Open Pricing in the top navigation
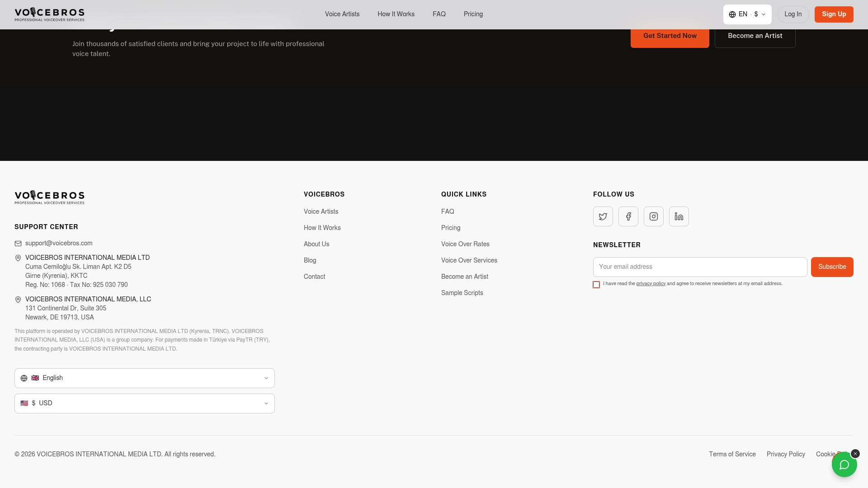 [x=473, y=14]
